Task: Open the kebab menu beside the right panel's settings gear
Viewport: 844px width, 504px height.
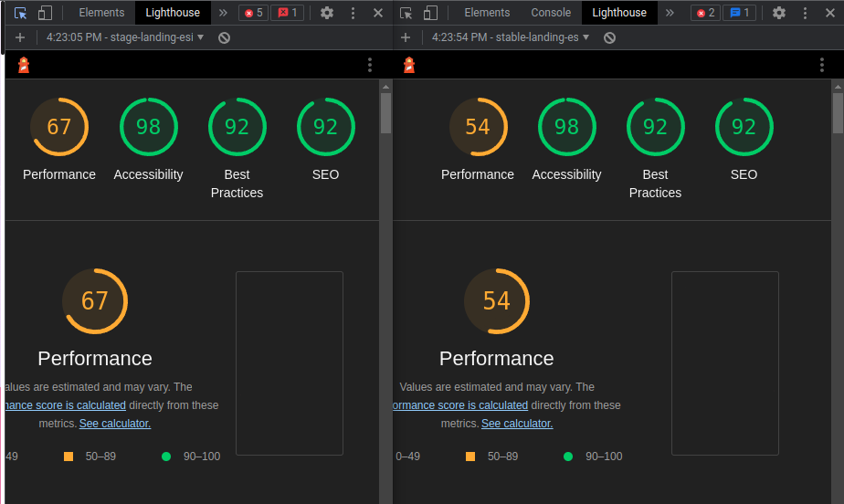Action: point(804,13)
